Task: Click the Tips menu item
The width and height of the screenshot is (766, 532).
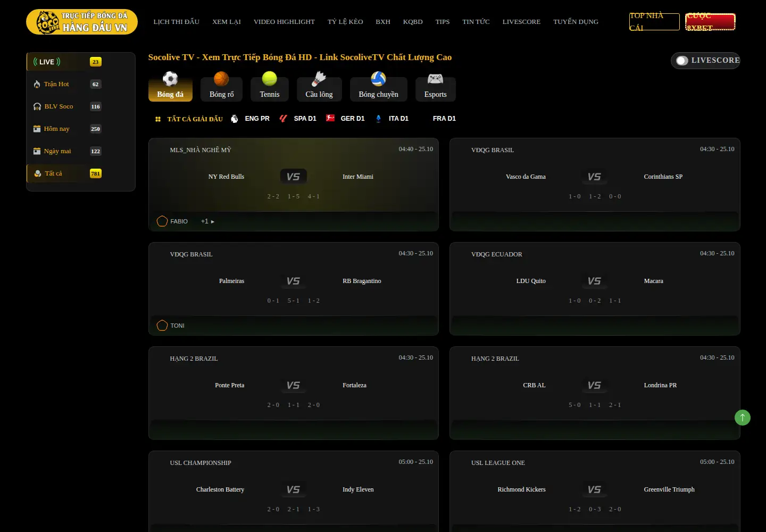Action: coord(443,22)
